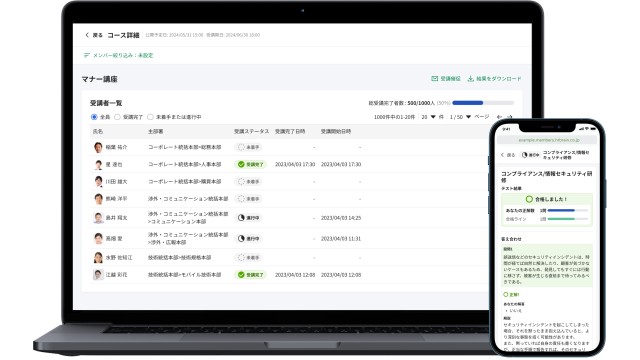
Task: Open avatar in 技術統括本部>モバイル技術本部 row
Action: coord(98,275)
